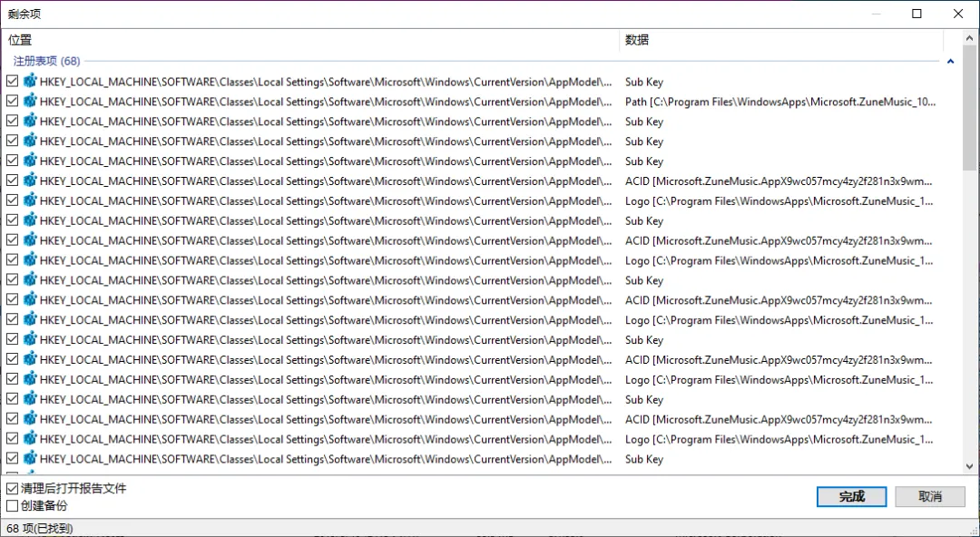Click the vertical scrollbar thumb
980x537 pixels.
click(969, 106)
